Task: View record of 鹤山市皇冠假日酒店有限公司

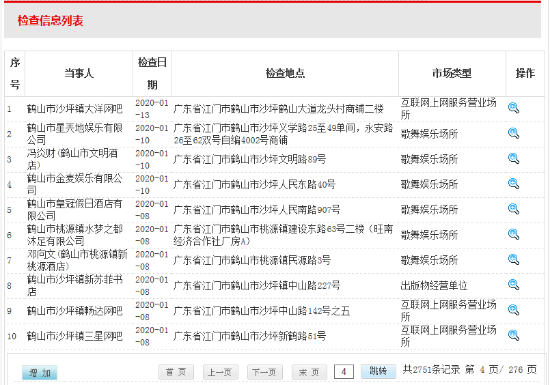Action: coord(513,209)
